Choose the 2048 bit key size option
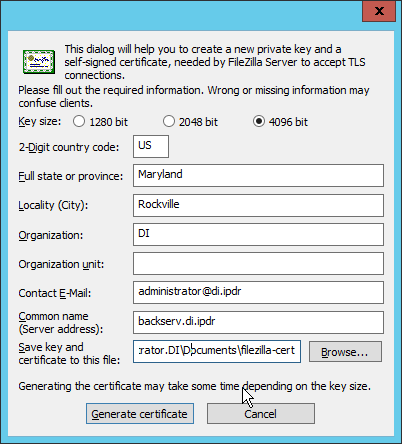Viewport: 402px width, 444px height. (x=169, y=121)
